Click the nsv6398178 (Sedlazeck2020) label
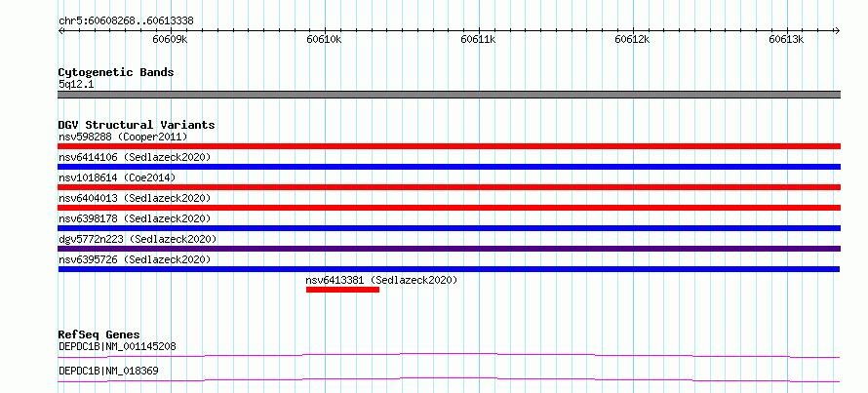This screenshot has height=393, width=868. click(135, 218)
